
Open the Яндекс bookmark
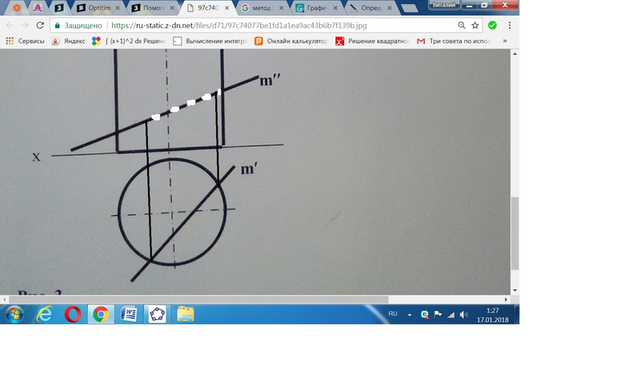click(x=69, y=41)
